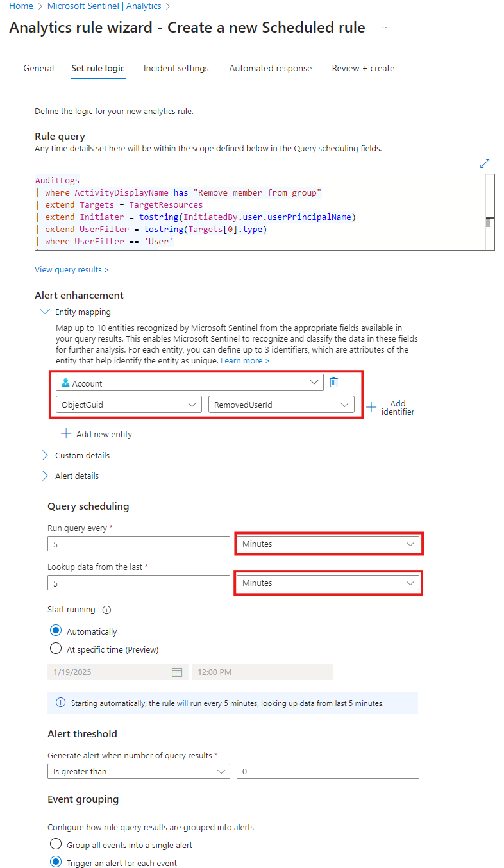
Task: Click the info icon in the blue notice banner
Action: click(x=60, y=702)
